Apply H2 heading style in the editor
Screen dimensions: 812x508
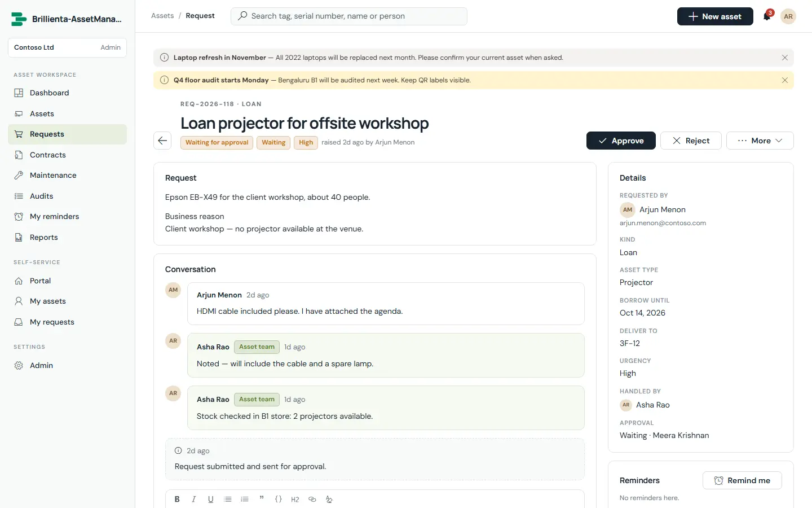click(295, 499)
